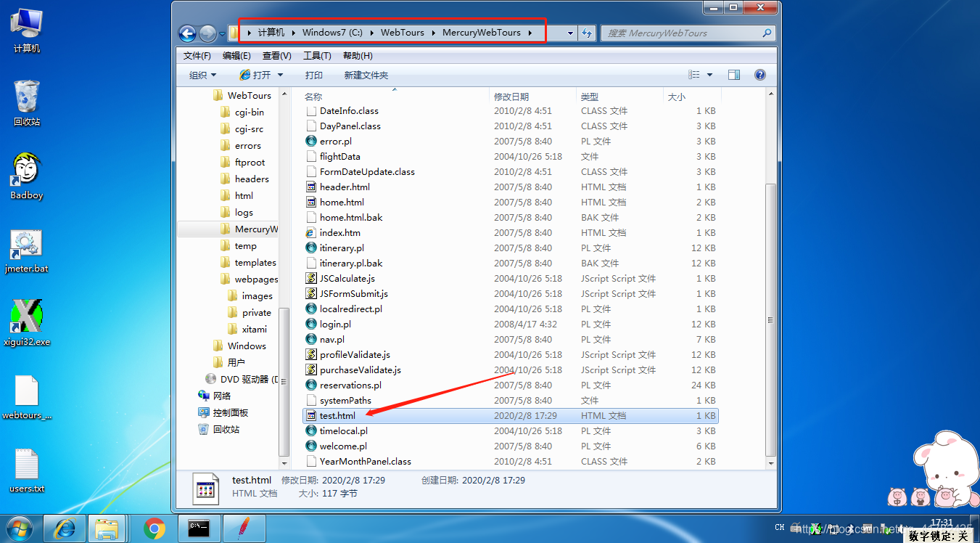Open File Explorer taskbar icon

(x=107, y=528)
